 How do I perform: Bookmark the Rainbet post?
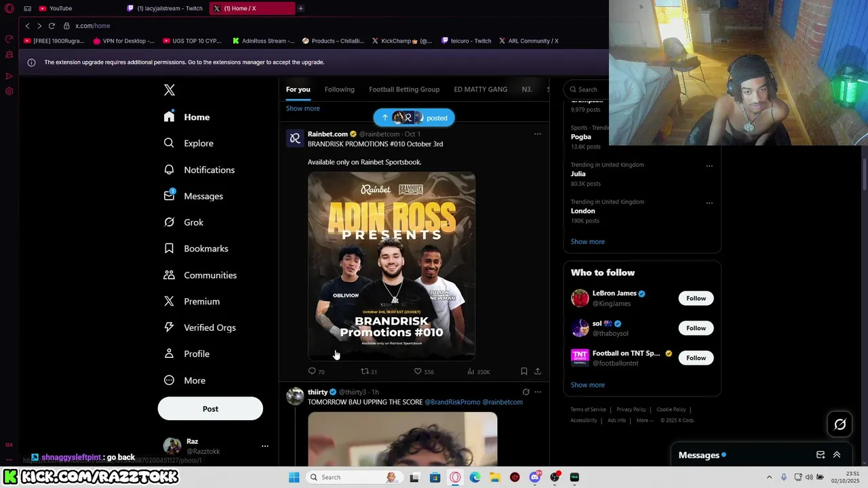click(x=524, y=371)
